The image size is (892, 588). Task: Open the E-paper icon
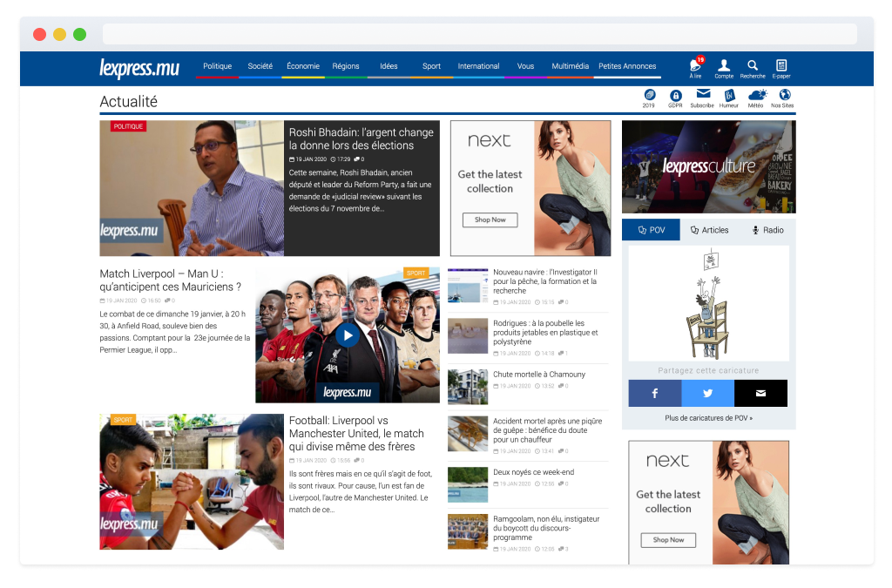[781, 66]
